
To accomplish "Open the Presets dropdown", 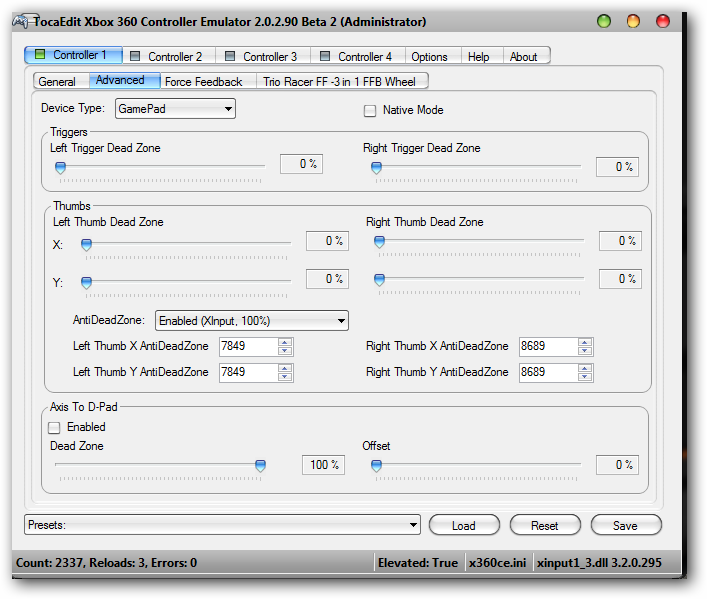I will (222, 525).
